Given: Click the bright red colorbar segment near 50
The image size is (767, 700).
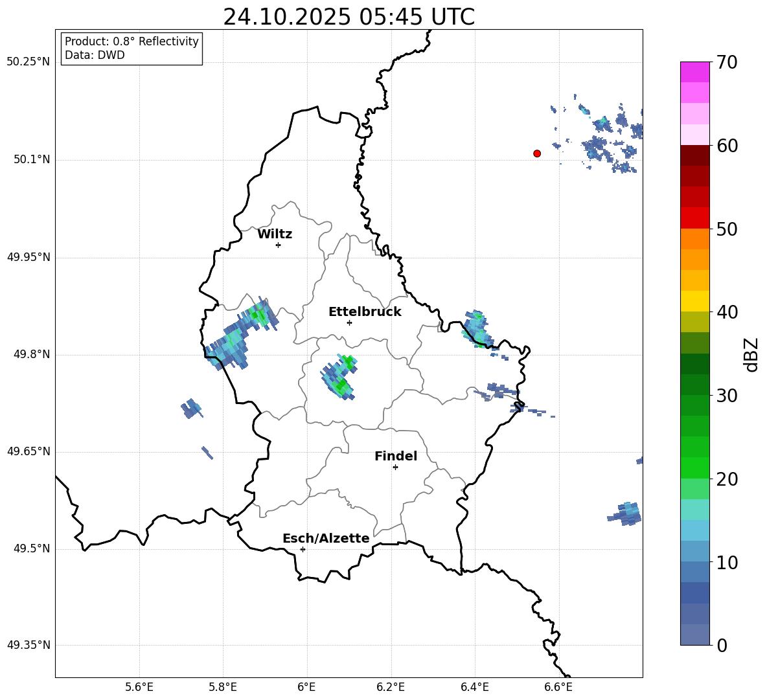Looking at the screenshot, I should (694, 218).
